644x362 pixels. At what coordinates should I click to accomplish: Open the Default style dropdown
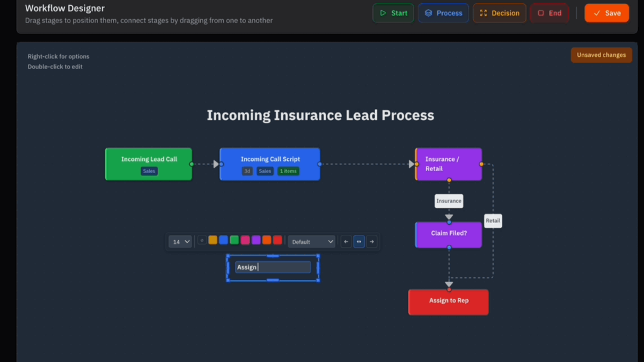311,241
